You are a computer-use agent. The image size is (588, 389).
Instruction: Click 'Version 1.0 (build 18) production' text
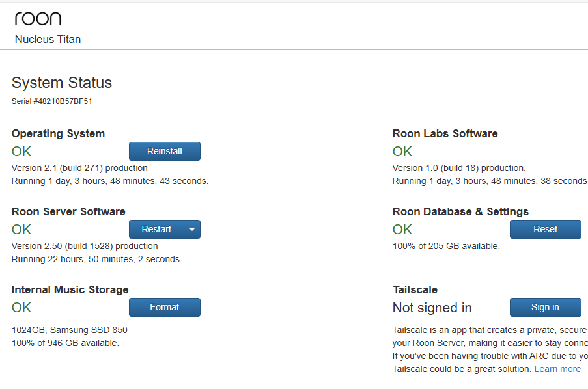pos(459,168)
